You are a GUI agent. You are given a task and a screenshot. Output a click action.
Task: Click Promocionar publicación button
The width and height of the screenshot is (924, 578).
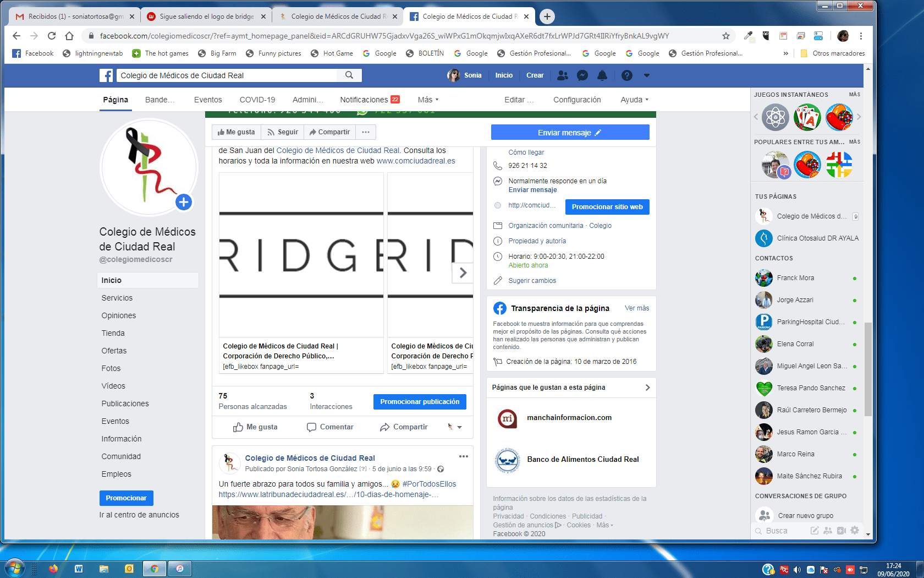(420, 402)
